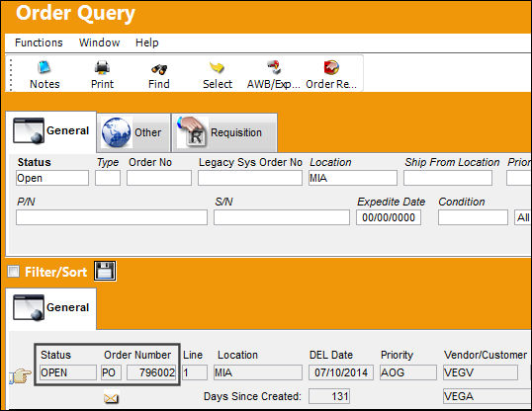Click order number 796002
532x411 pixels.
coord(151,372)
